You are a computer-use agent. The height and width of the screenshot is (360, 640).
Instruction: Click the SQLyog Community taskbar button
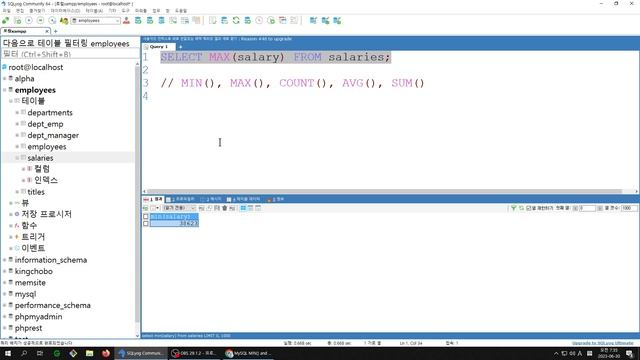click(141, 353)
